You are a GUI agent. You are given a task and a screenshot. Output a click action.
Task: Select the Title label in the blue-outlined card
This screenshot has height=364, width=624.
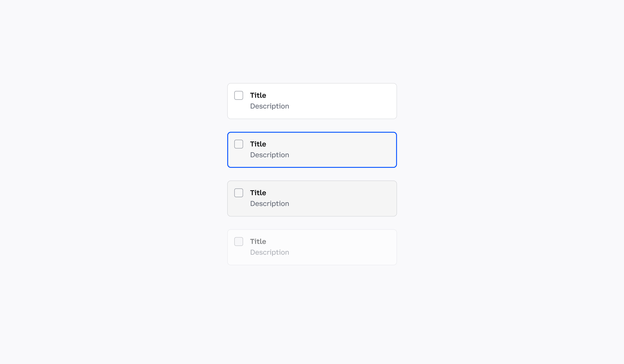tap(258, 144)
